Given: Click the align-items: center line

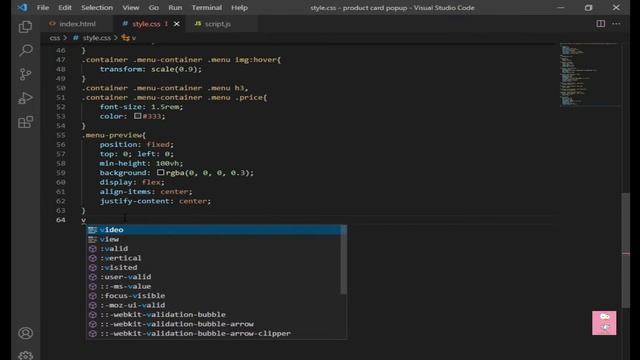Looking at the screenshot, I should point(146,191).
